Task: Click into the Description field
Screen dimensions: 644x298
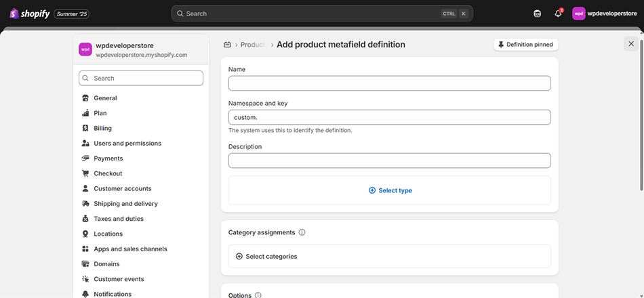Action: (389, 161)
